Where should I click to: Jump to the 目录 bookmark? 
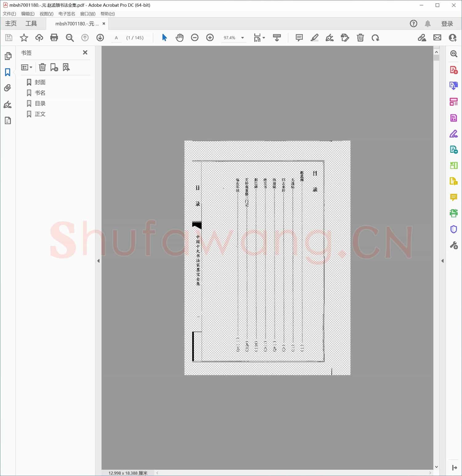coord(40,103)
